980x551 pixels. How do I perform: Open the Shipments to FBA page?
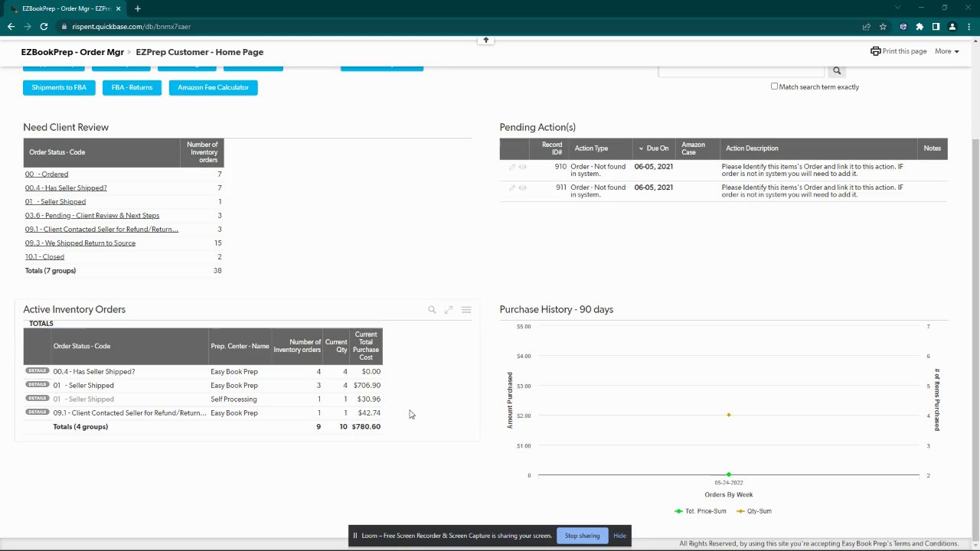click(x=59, y=87)
